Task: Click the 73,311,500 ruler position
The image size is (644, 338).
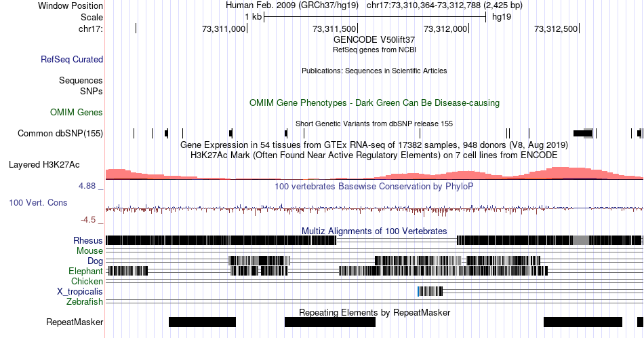Action: click(x=334, y=29)
